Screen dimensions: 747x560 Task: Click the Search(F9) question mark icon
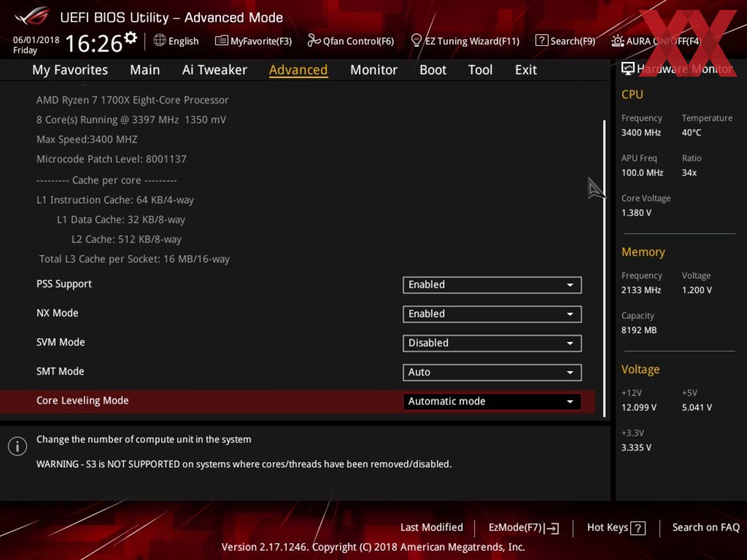[x=542, y=40]
